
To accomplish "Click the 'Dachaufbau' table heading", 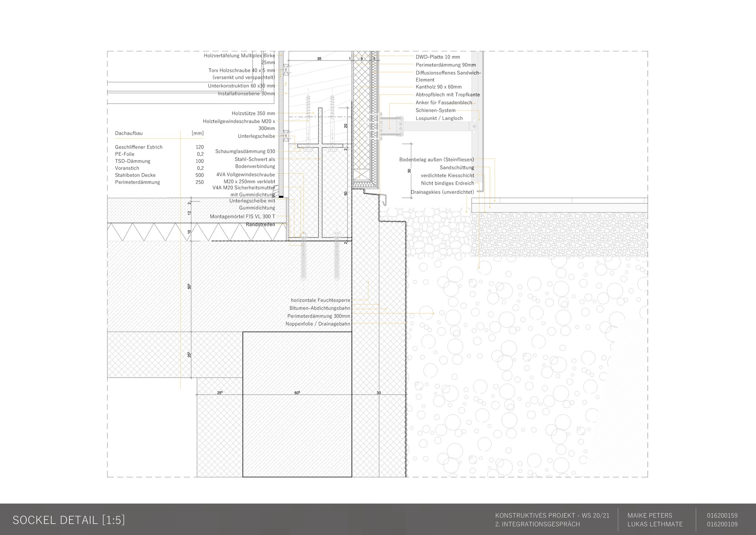I will [x=129, y=133].
